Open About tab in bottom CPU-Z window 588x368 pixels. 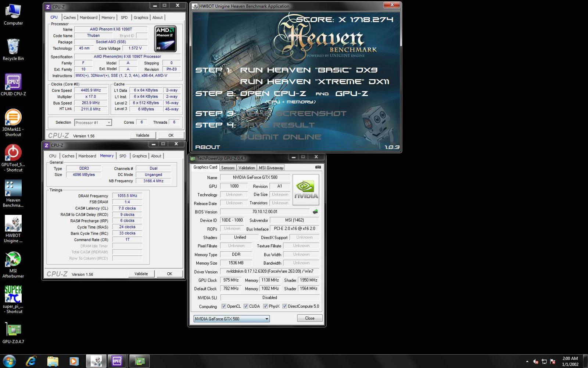pos(156,156)
